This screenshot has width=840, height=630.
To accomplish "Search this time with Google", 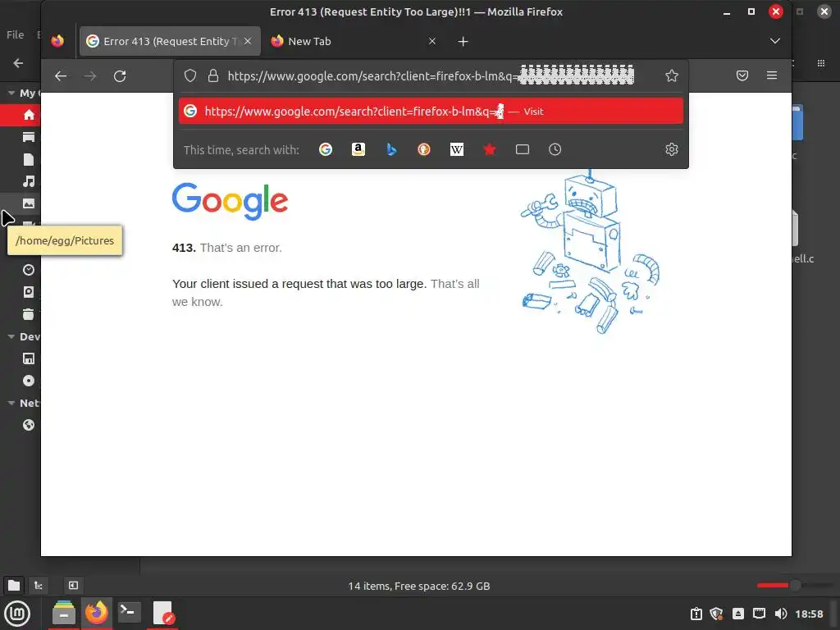I will click(x=326, y=149).
